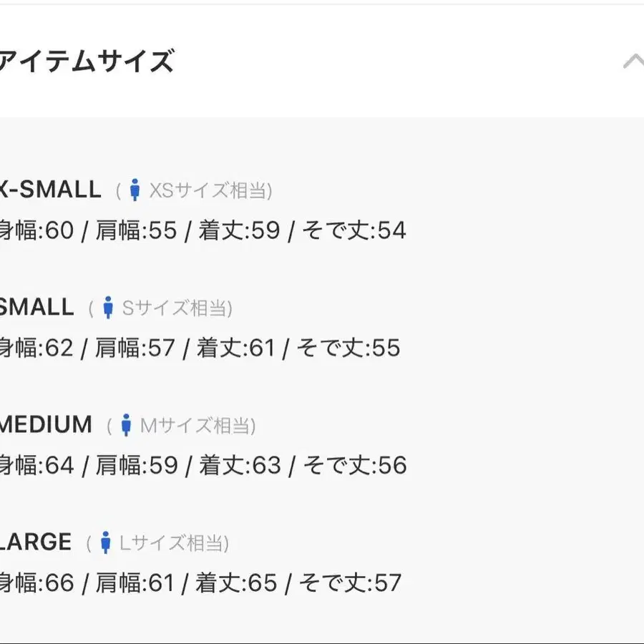Select the MEDIUM size label
The image size is (644, 644).
(x=46, y=424)
